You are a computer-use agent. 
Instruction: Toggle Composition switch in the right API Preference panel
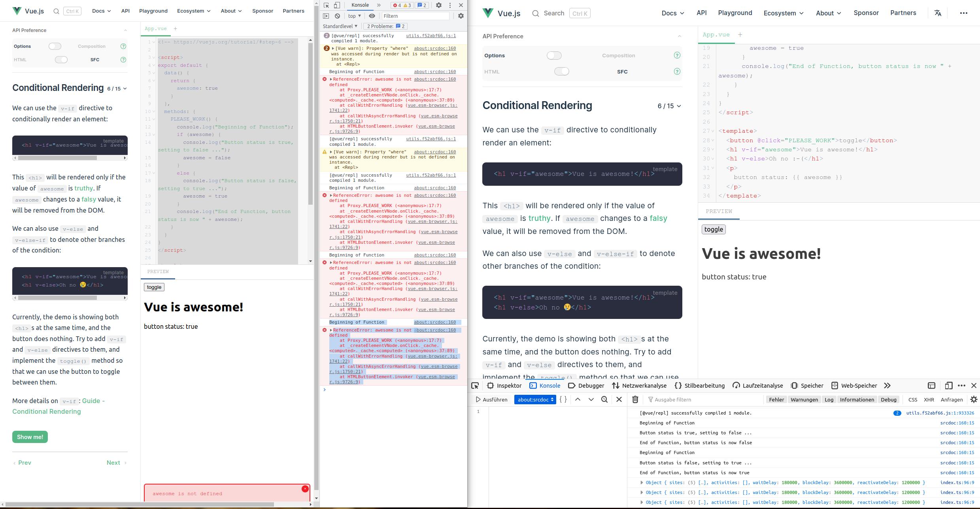tap(554, 55)
